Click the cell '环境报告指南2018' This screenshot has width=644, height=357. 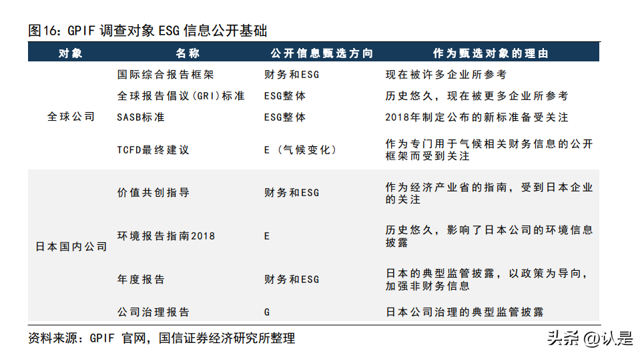tap(166, 236)
